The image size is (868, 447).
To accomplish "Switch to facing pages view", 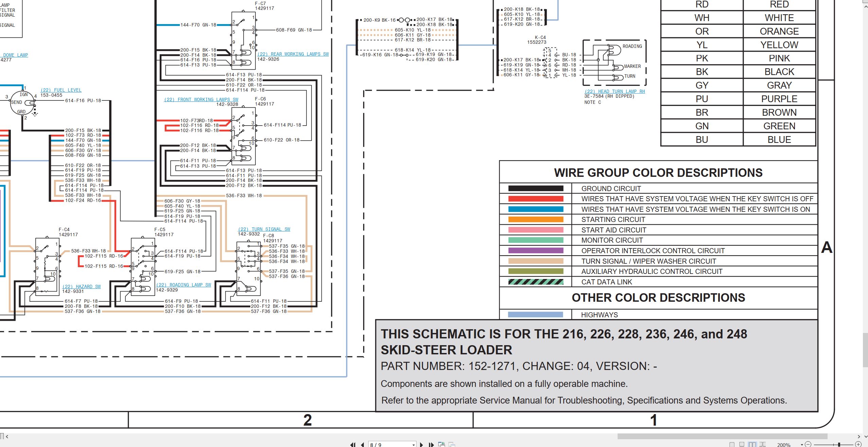I will [752, 445].
